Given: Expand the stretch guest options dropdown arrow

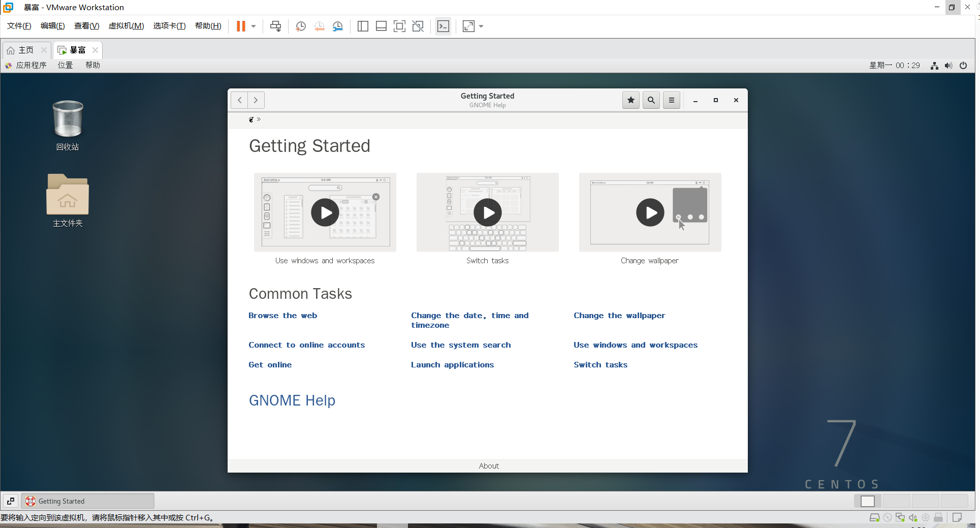Looking at the screenshot, I should click(481, 26).
